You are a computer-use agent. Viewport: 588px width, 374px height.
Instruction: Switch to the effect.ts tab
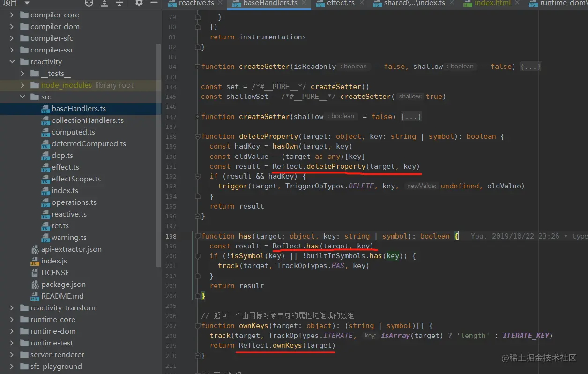[x=340, y=3]
